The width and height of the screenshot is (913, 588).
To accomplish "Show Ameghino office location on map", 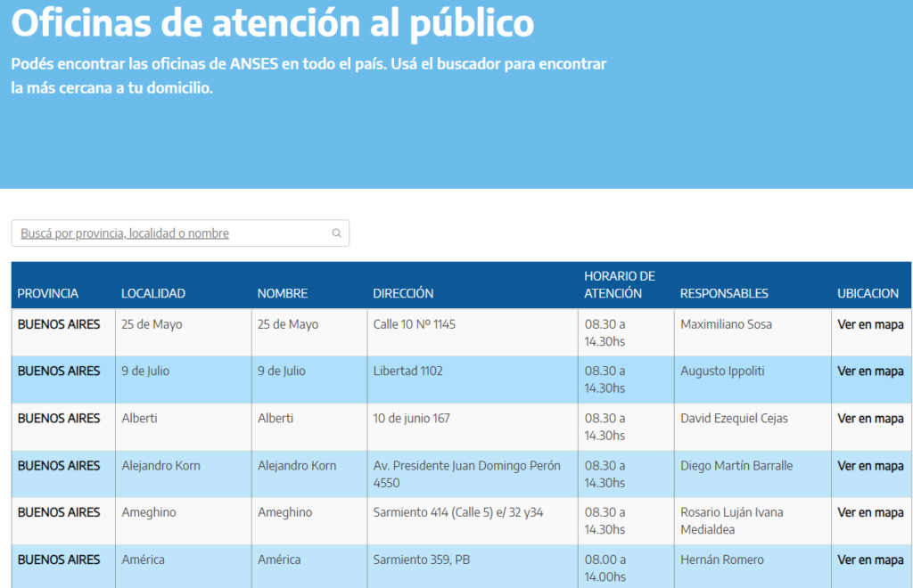I will [870, 512].
